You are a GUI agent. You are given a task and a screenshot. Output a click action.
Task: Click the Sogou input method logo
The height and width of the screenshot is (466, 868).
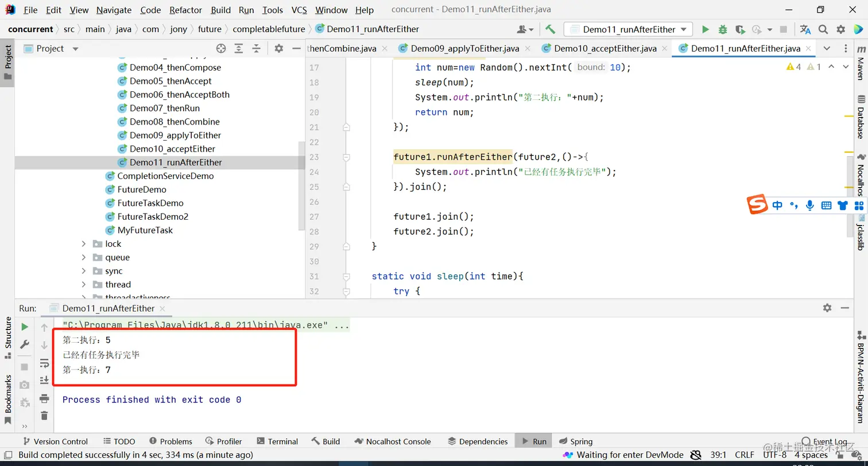coord(757,205)
